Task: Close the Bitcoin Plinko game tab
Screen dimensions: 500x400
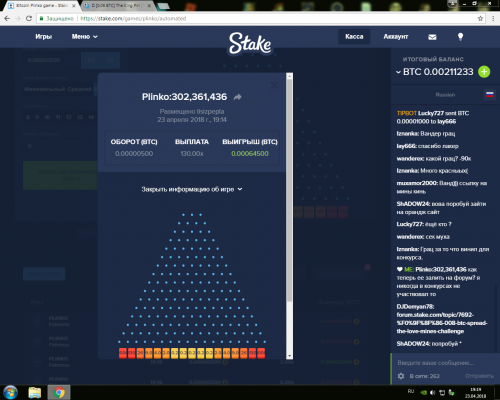Action: tap(74, 6)
